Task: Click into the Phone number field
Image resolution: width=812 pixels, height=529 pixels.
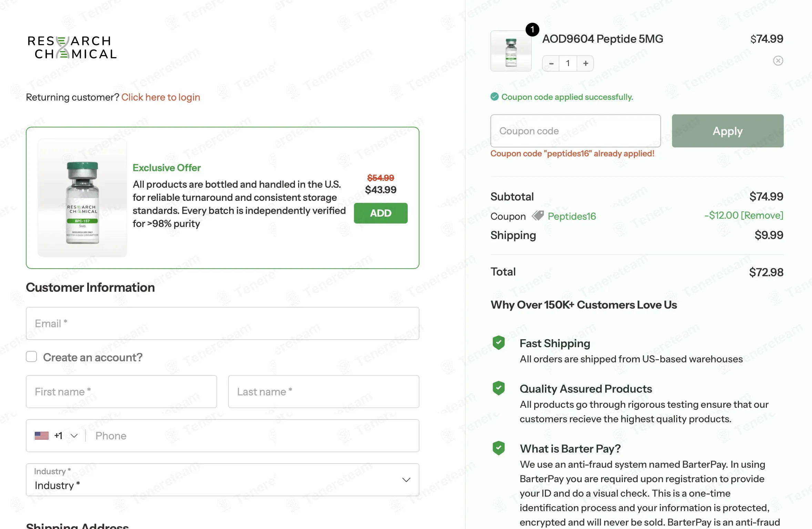Action: (253, 436)
